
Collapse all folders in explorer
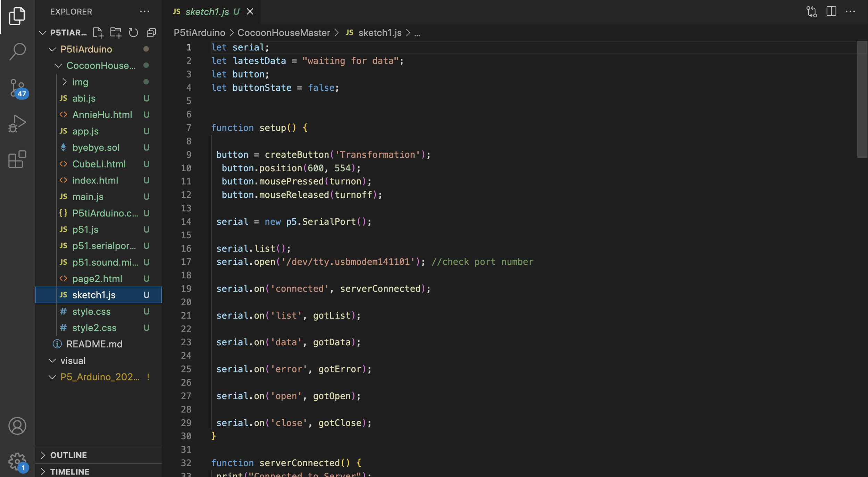pyautogui.click(x=151, y=33)
